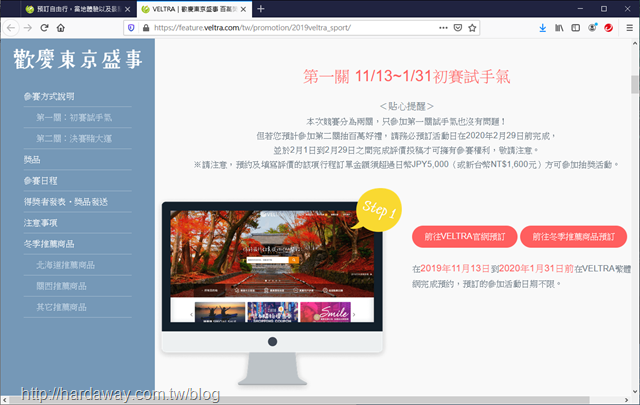Click the ＜貼心提醒＞ text
This screenshot has height=405, width=640.
(407, 107)
